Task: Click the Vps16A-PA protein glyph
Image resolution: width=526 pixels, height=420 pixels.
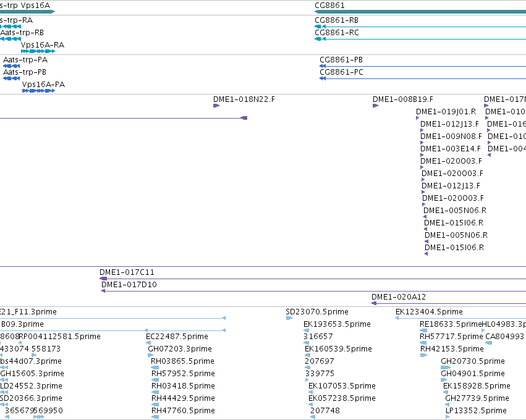Action: click(38, 91)
